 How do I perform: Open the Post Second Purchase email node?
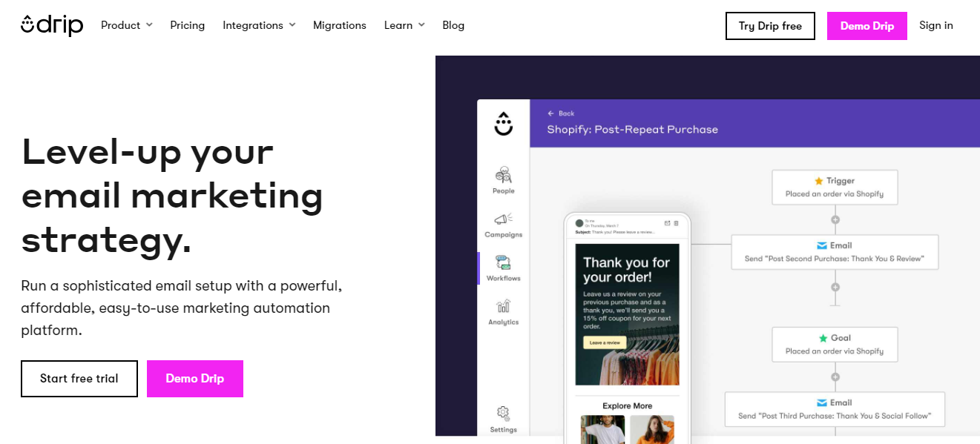(x=835, y=252)
